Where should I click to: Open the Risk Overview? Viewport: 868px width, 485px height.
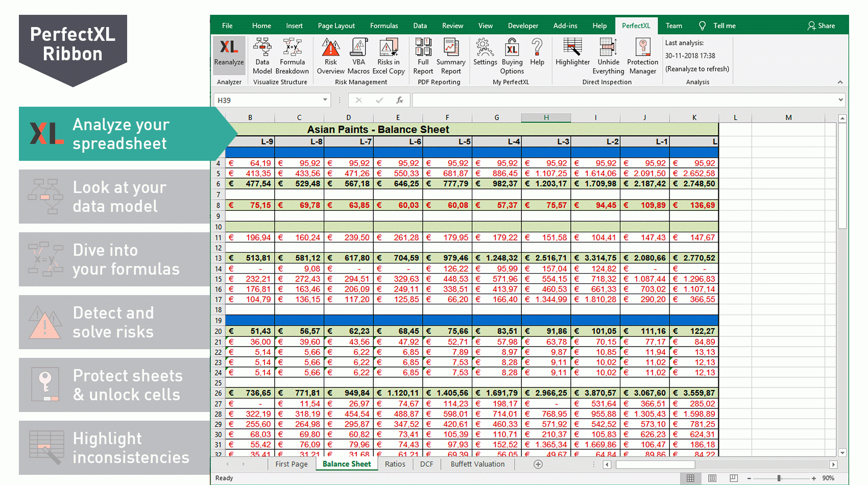pos(330,56)
